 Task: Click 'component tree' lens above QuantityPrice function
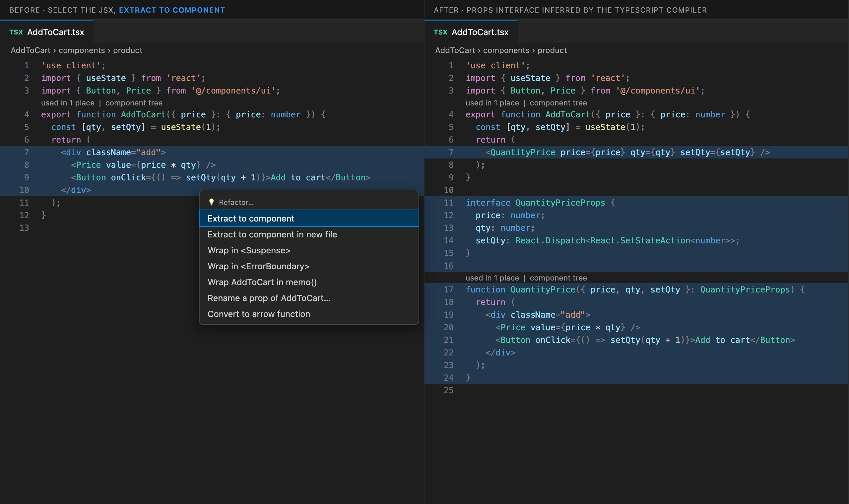coord(558,278)
